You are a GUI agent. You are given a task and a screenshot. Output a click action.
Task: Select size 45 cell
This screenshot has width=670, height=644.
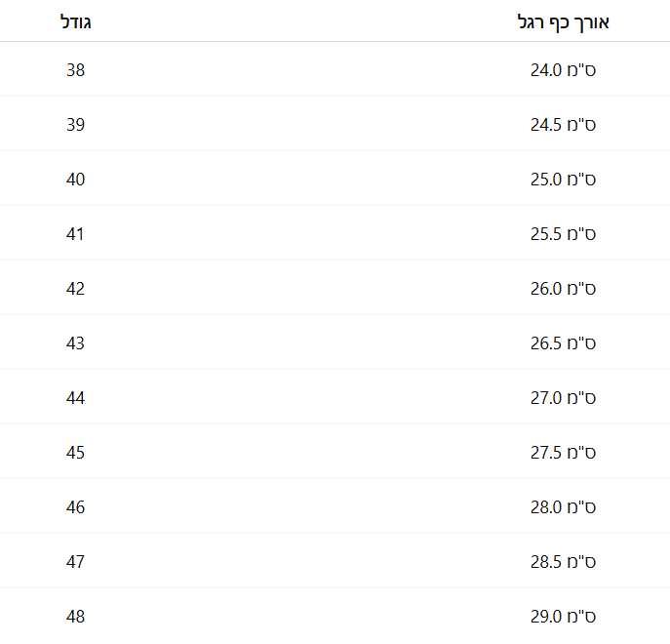point(76,453)
